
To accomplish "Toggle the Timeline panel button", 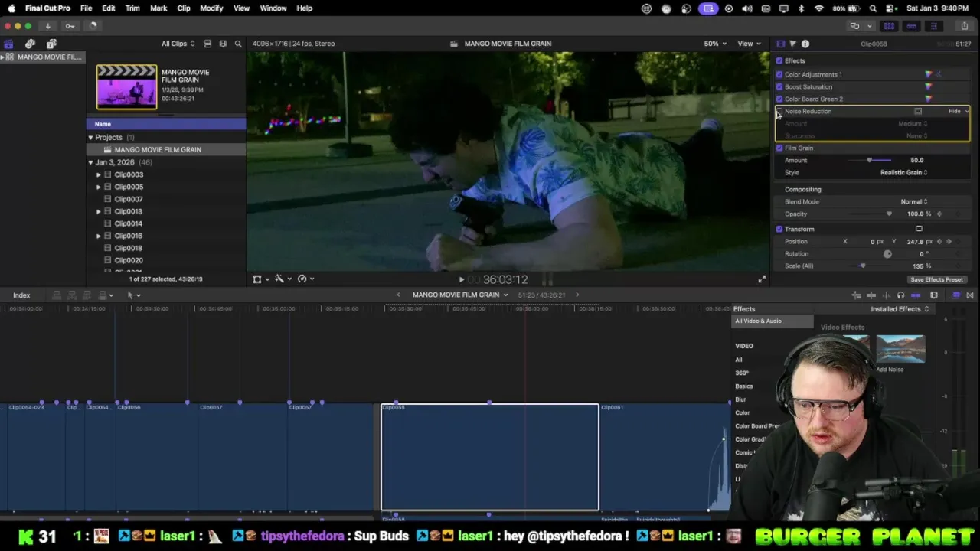I will pyautogui.click(x=911, y=26).
